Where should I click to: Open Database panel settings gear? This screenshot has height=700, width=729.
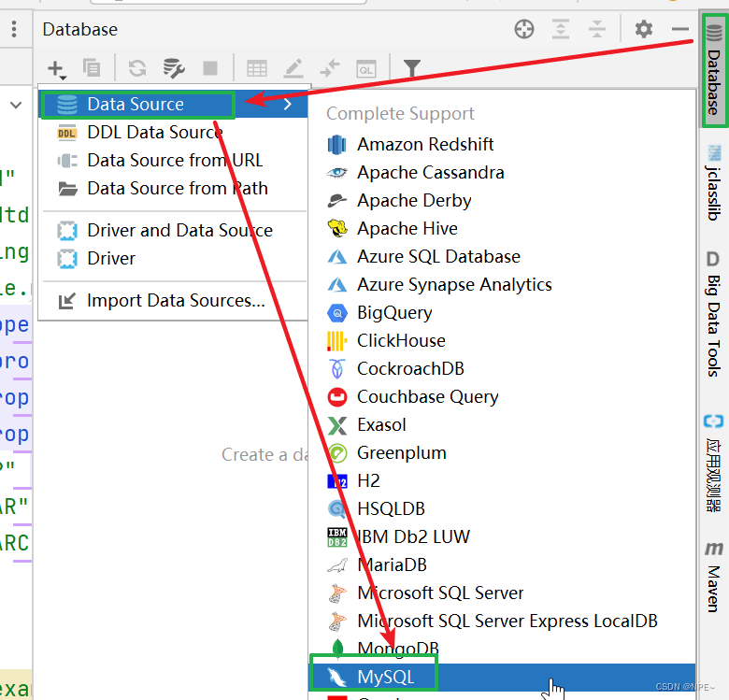[644, 29]
